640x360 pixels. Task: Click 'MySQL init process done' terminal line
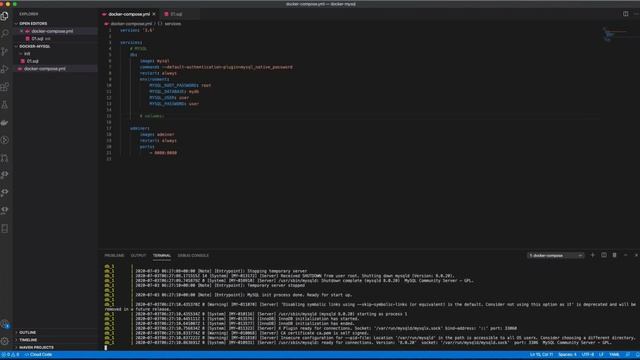point(244,295)
